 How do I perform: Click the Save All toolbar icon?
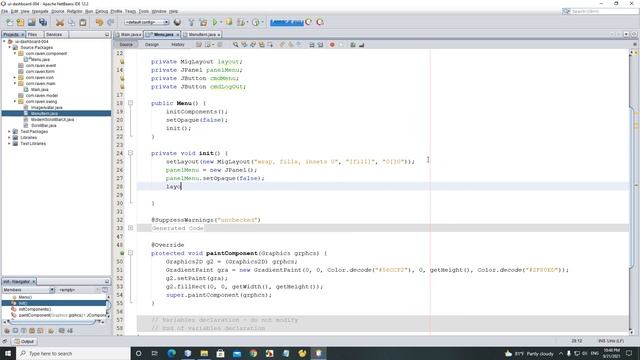click(x=43, y=22)
